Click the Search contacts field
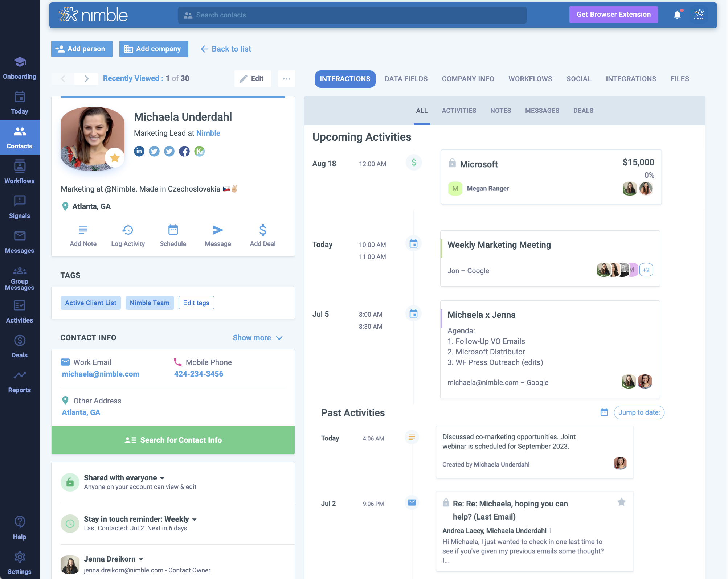This screenshot has width=728, height=579. [x=352, y=15]
